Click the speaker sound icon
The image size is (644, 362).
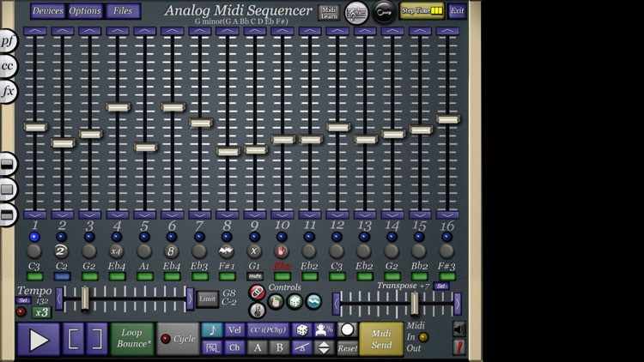(459, 329)
